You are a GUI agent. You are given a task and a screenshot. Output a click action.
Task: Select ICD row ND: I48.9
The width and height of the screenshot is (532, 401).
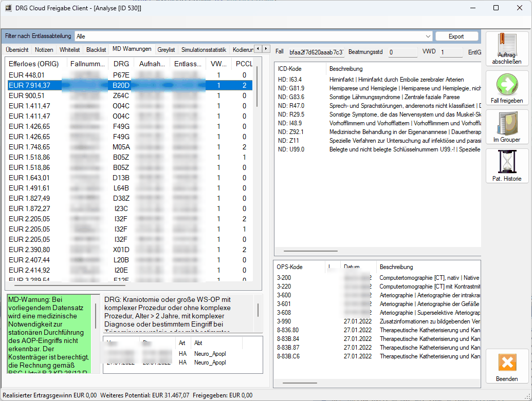378,123
